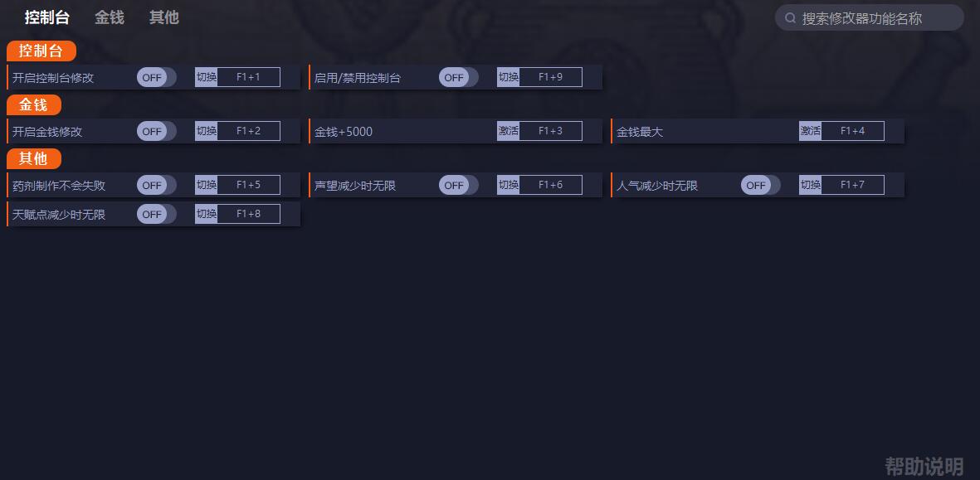Viewport: 980px width, 480px height.
Task: Click the orange 金钱 section header
Action: (x=34, y=104)
